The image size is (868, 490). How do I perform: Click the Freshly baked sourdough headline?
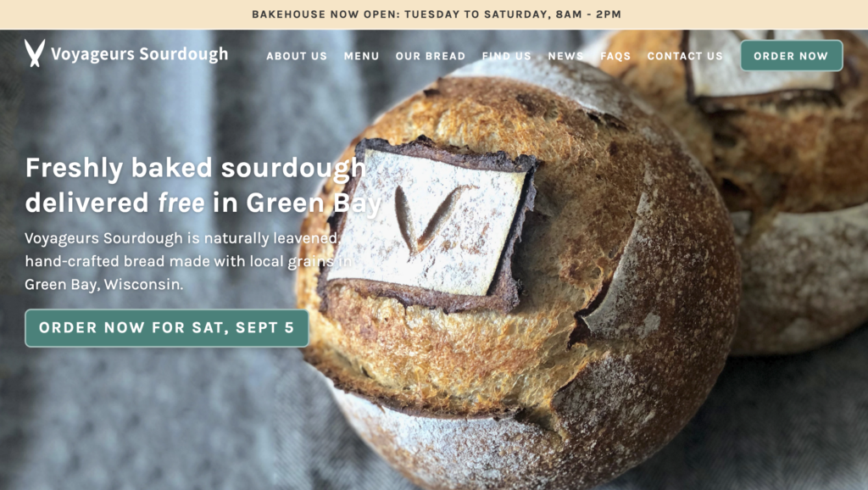point(203,185)
